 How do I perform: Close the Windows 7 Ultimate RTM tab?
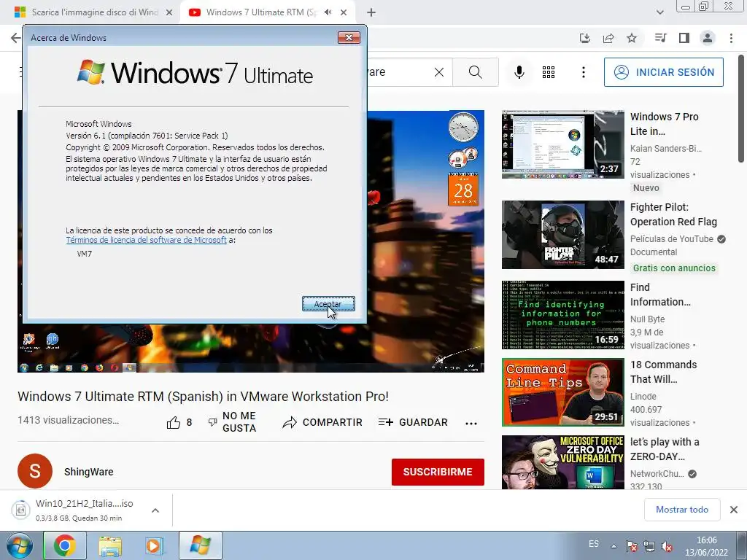click(x=344, y=13)
